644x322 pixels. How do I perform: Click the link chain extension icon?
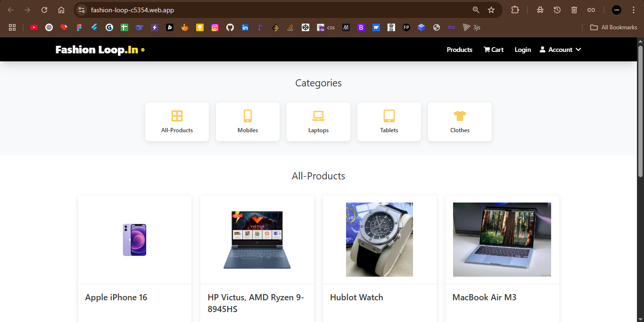click(591, 10)
